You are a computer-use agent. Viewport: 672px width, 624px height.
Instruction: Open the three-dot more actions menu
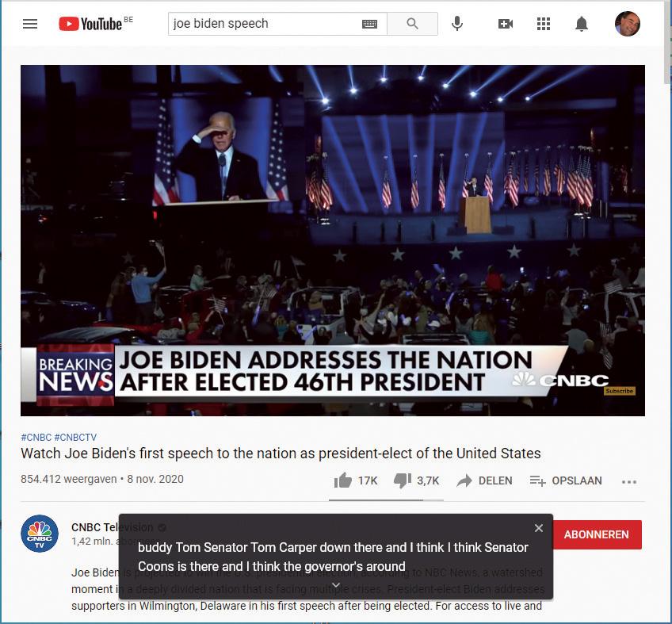coord(628,481)
